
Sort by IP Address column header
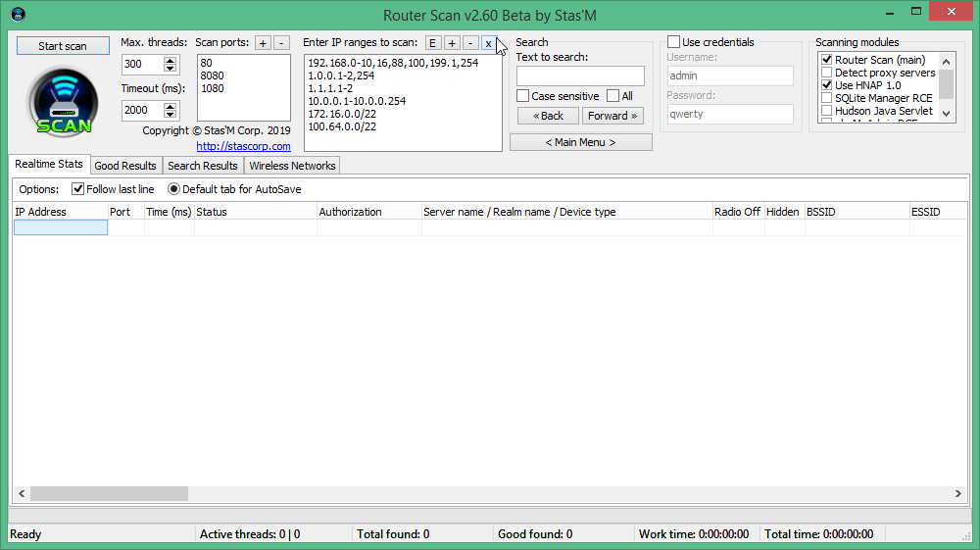pos(60,212)
